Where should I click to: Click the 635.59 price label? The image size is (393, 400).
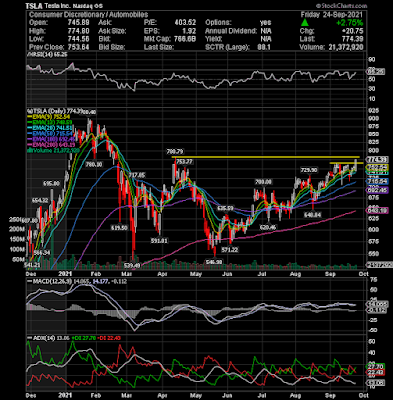225,208
